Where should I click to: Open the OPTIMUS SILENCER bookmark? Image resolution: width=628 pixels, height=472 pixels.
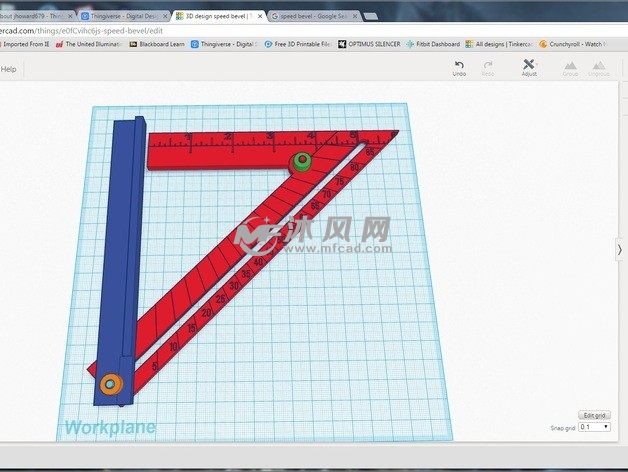tap(369, 44)
